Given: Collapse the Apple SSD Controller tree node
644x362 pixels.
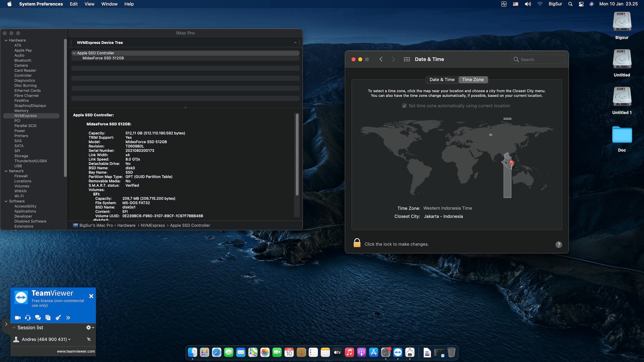Looking at the screenshot, I should (74, 53).
